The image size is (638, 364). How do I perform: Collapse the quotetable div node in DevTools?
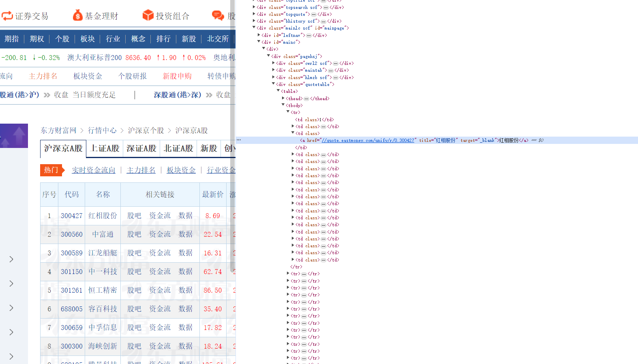(x=273, y=84)
